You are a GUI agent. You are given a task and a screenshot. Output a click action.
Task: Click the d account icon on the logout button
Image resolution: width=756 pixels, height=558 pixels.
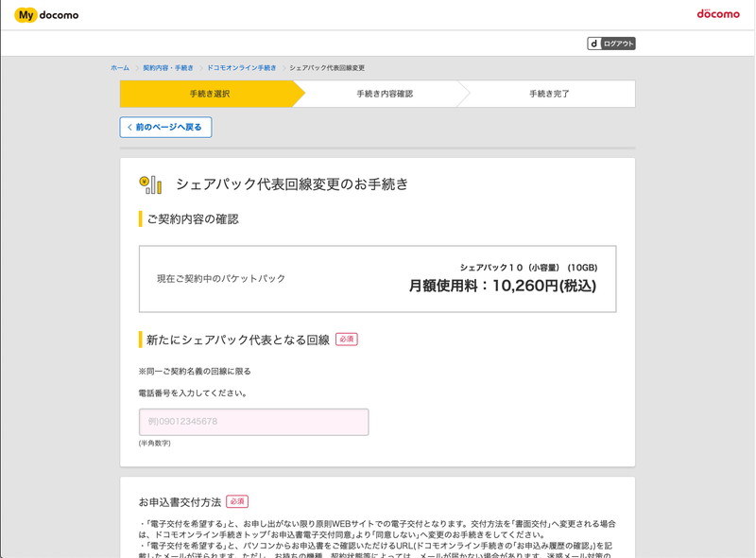click(593, 43)
